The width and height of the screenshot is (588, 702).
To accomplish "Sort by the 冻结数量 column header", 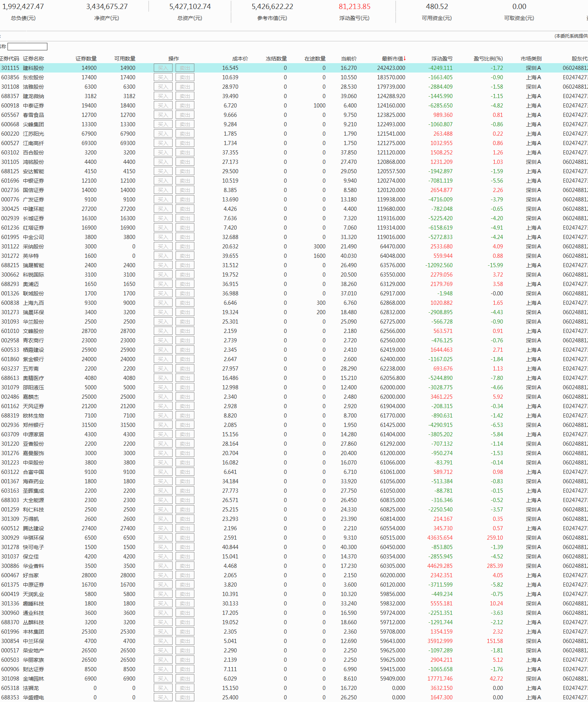I will [276, 59].
